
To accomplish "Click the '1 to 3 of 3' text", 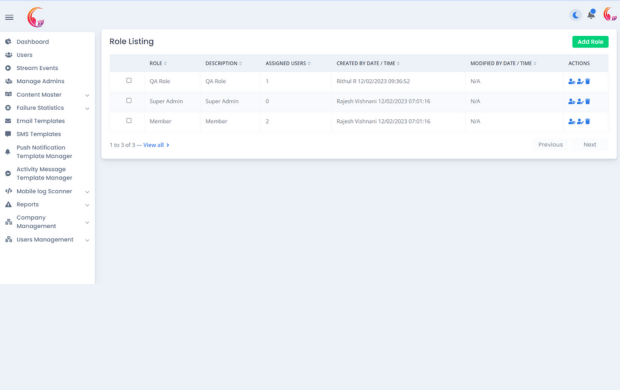I will (x=122, y=145).
